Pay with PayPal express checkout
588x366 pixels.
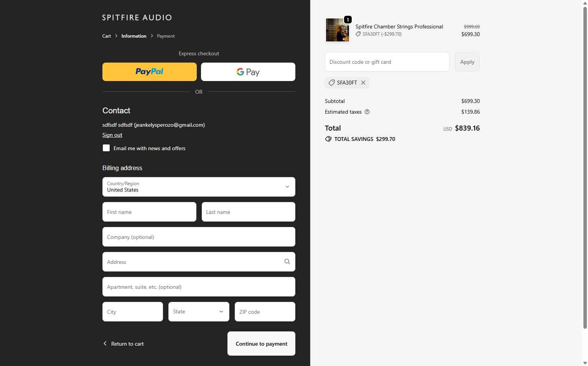tap(150, 72)
